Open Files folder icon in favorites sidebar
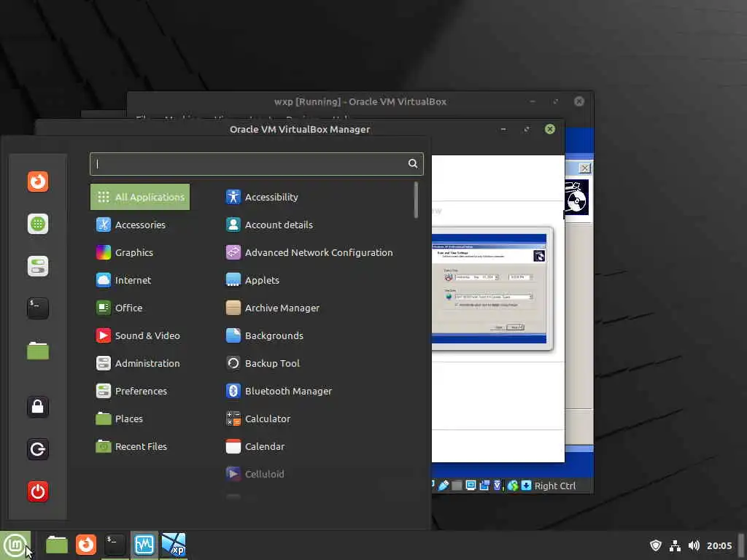This screenshot has height=560, width=747. [38, 351]
